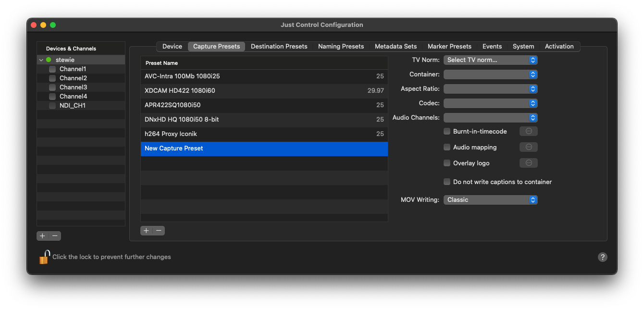Enable the Channel3 checkbox
The height and width of the screenshot is (310, 644).
pyautogui.click(x=52, y=87)
